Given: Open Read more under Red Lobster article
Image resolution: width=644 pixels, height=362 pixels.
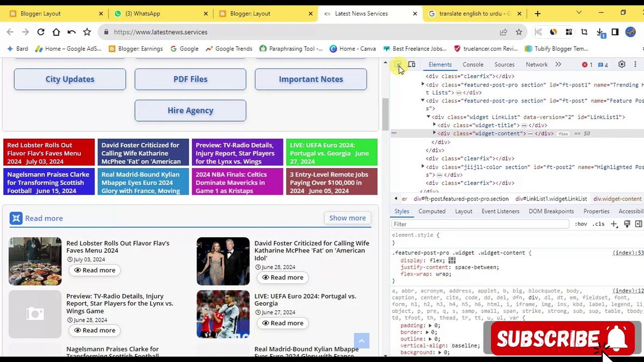Looking at the screenshot, I should coord(95,270).
